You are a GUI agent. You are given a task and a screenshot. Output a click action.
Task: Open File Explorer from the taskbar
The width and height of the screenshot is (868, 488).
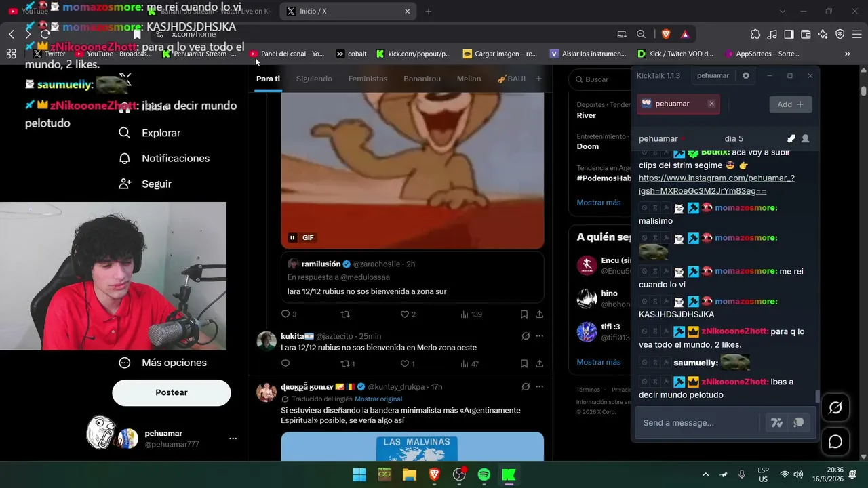(410, 474)
